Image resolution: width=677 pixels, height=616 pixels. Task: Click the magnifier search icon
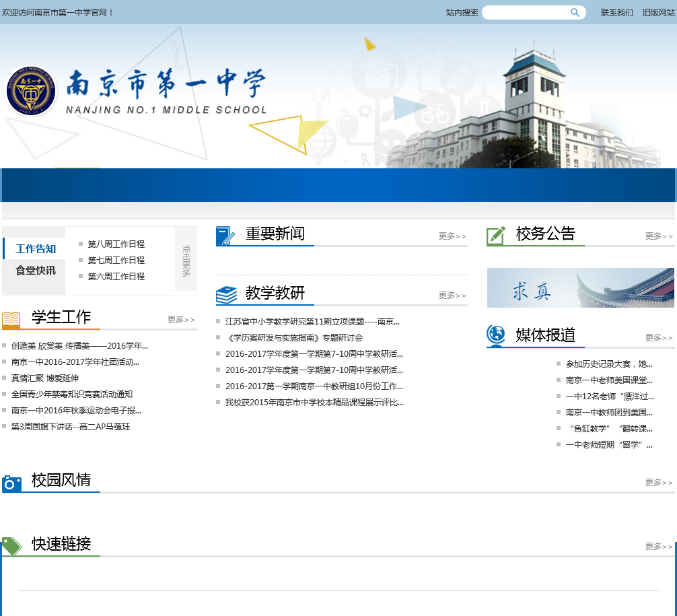pos(575,13)
